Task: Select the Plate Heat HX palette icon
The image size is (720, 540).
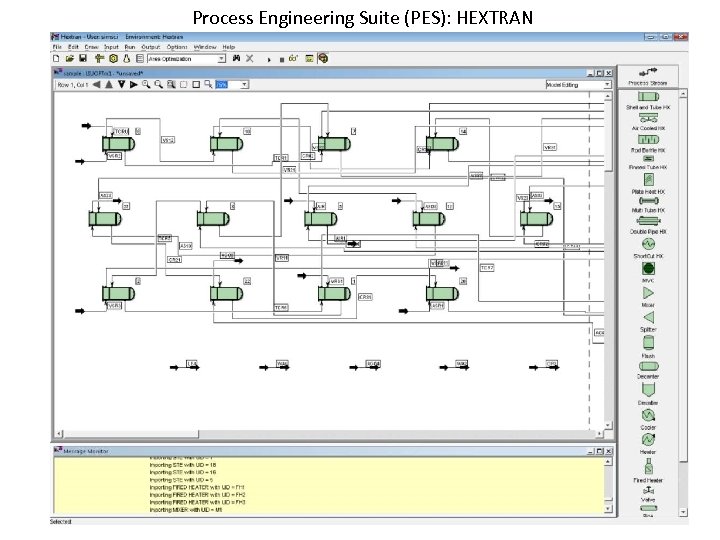Action: [648, 180]
